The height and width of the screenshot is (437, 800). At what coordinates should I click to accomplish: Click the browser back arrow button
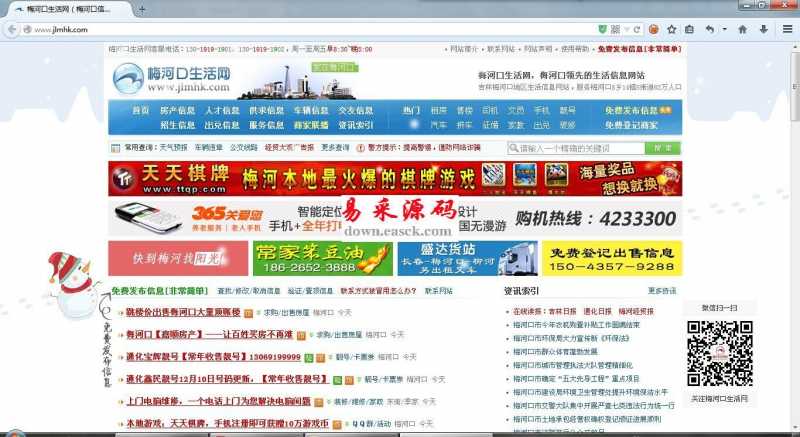pyautogui.click(x=13, y=29)
